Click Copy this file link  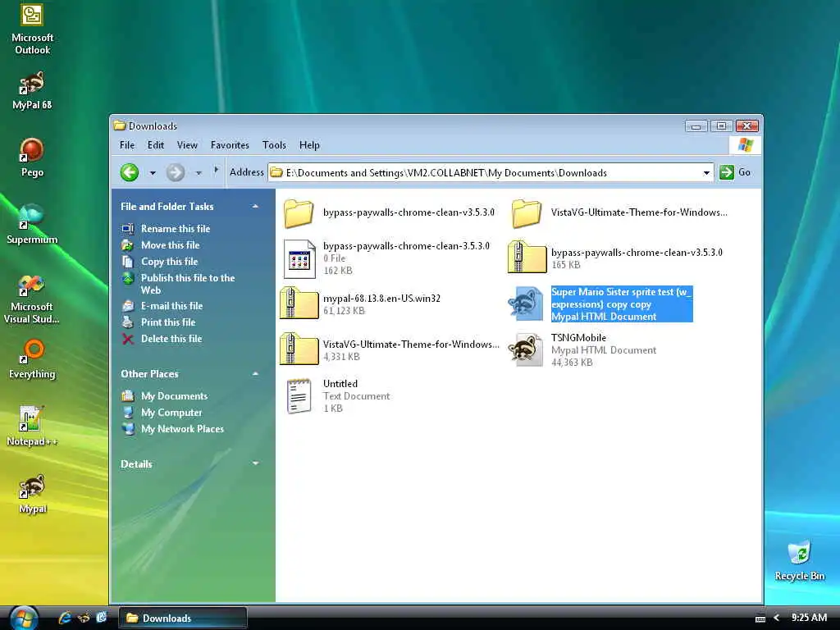pos(169,262)
